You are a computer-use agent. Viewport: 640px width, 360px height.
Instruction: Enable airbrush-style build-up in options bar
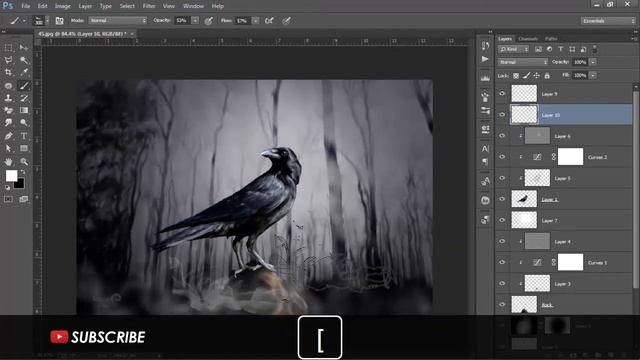(x=269, y=21)
